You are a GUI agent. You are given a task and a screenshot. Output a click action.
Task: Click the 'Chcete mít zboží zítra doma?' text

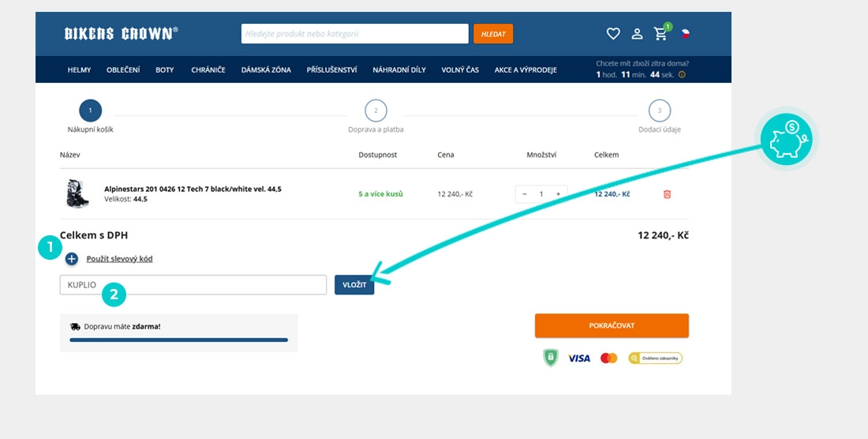pyautogui.click(x=642, y=64)
